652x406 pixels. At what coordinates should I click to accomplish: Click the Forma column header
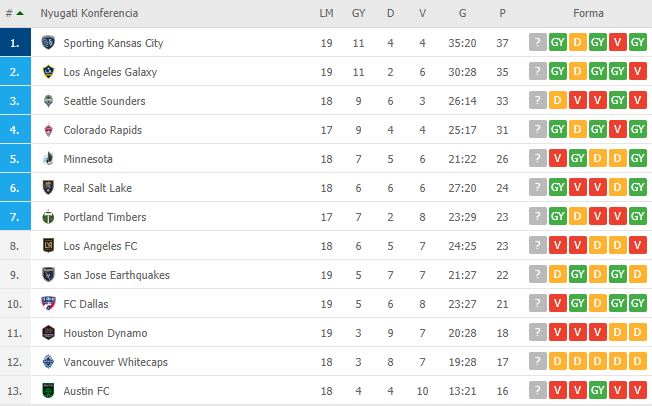[x=588, y=14]
